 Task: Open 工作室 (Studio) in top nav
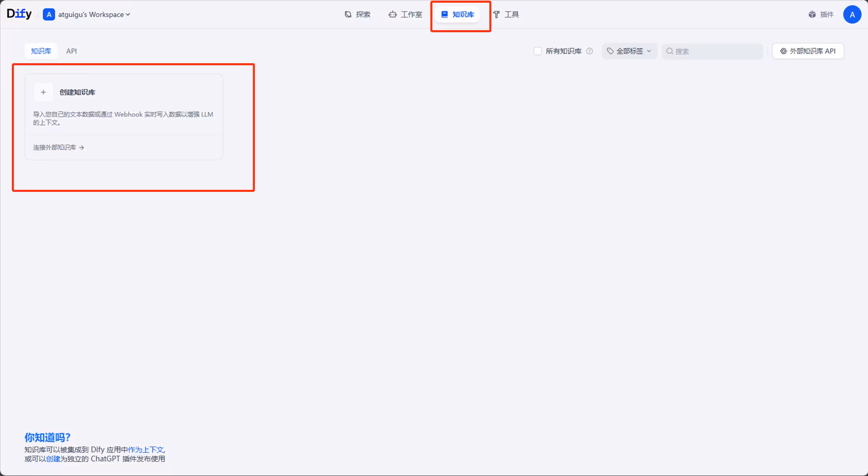[406, 14]
